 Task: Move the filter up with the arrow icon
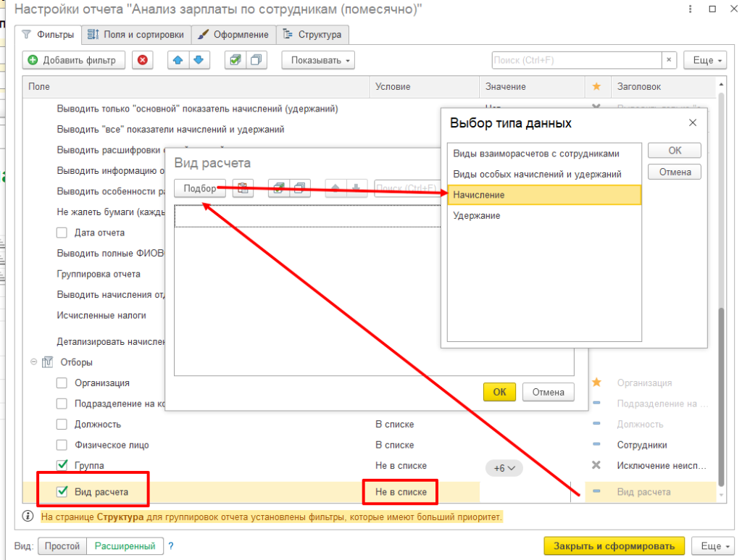coord(178,60)
